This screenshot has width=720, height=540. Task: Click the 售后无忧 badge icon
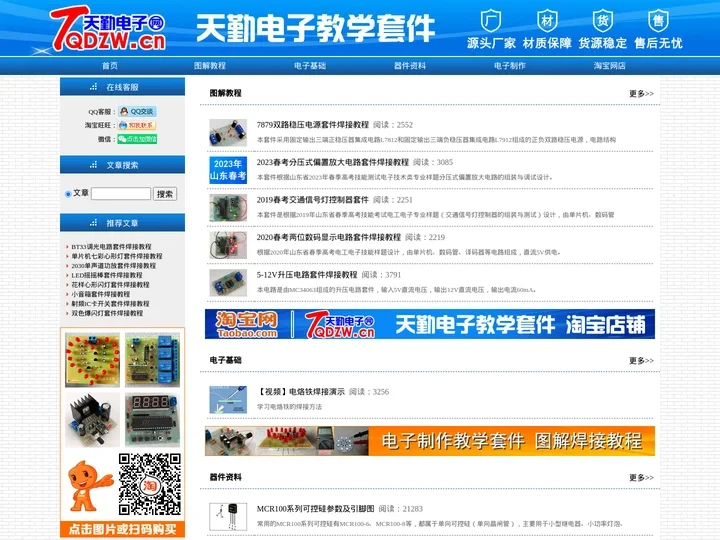(657, 20)
